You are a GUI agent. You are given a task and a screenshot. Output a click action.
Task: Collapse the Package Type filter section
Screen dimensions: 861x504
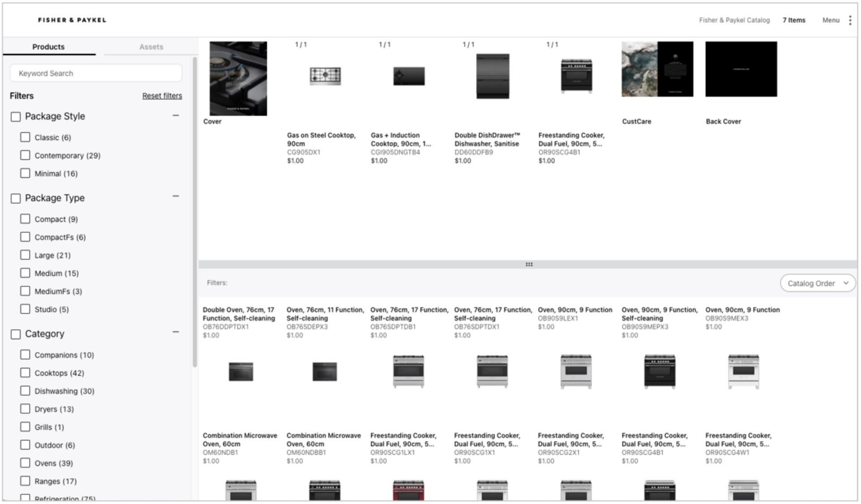[176, 196]
